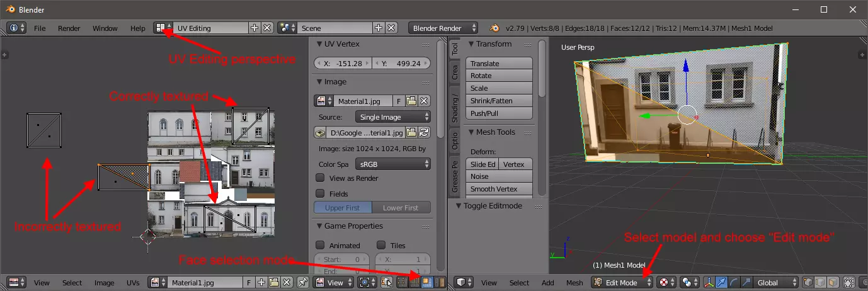
Task: Click the Smooth Vertex button
Action: (499, 189)
